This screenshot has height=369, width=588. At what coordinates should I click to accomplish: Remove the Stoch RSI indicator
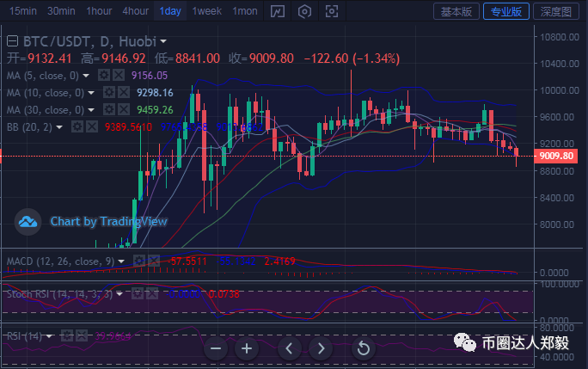(152, 293)
